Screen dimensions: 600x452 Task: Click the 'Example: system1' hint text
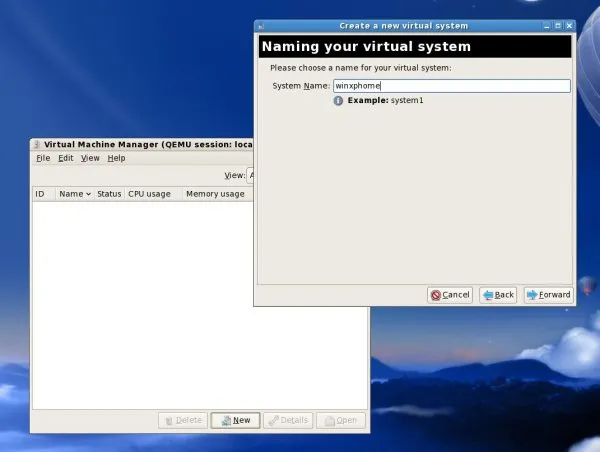[x=385, y=100]
